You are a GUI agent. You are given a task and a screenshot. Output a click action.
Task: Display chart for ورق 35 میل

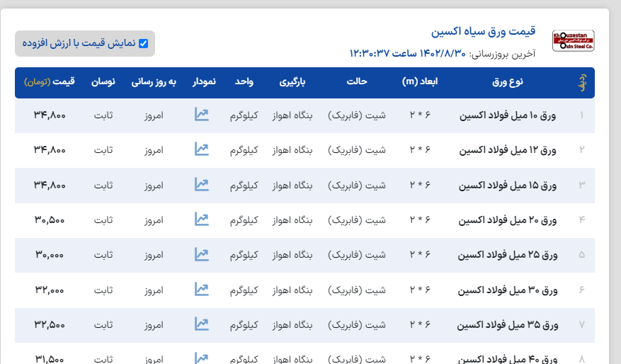tap(202, 324)
